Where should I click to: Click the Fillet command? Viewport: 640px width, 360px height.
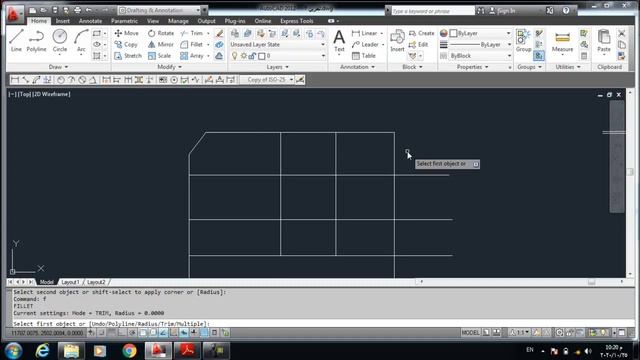tap(192, 44)
